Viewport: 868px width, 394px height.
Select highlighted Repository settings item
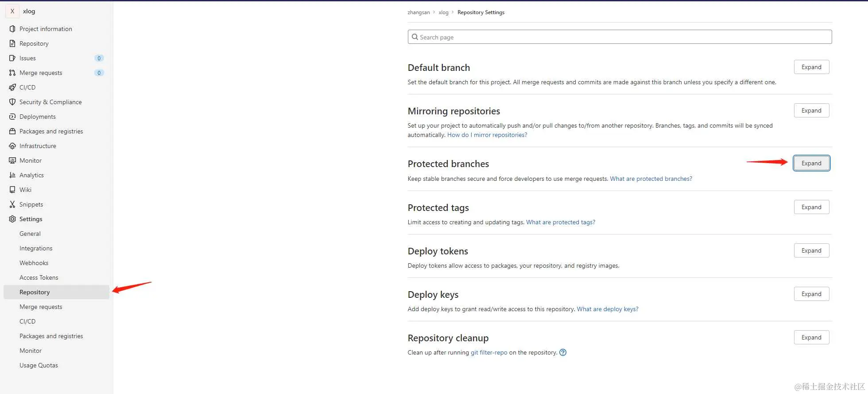point(56,292)
